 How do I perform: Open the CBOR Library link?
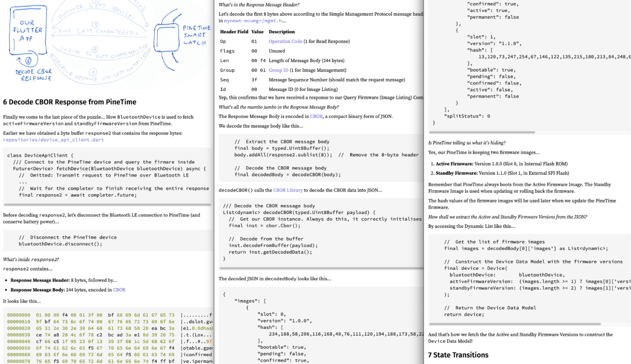(288, 190)
